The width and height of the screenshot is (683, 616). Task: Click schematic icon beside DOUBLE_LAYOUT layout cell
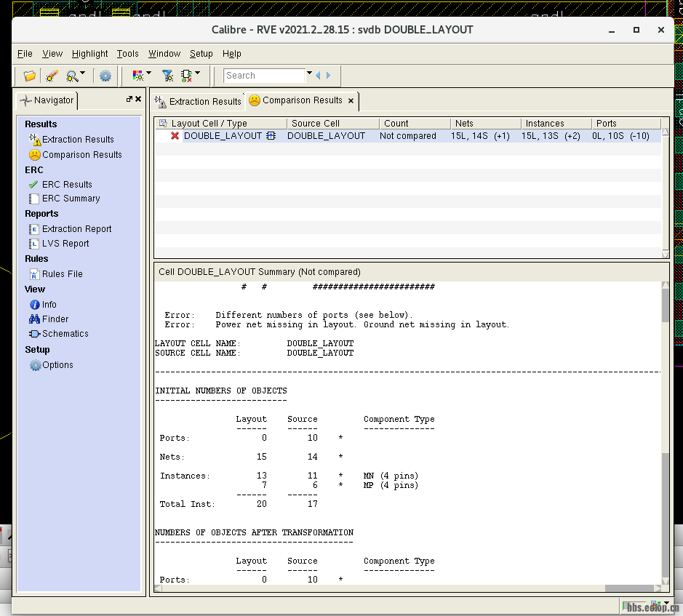point(271,136)
